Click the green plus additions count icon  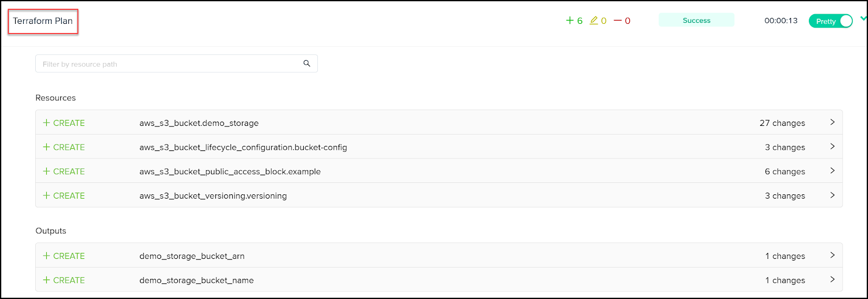570,21
